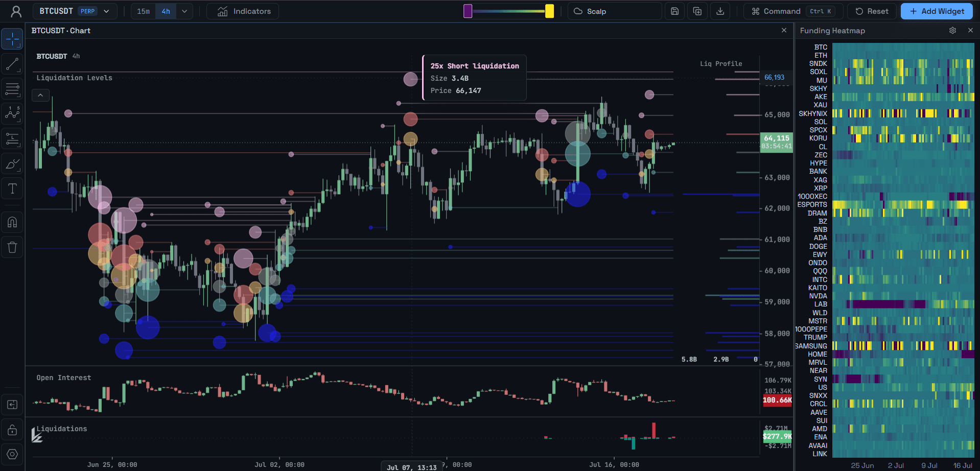Open the Command palette
The image size is (980, 471).
[793, 11]
